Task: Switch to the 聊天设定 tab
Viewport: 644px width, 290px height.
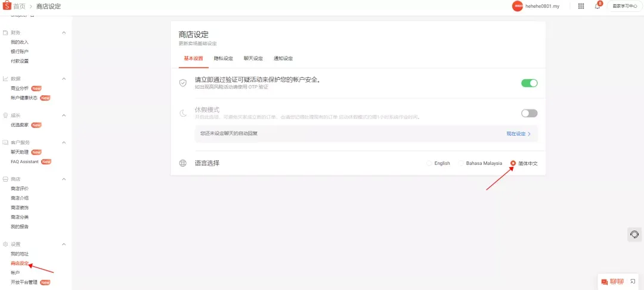Action: pyautogui.click(x=253, y=58)
